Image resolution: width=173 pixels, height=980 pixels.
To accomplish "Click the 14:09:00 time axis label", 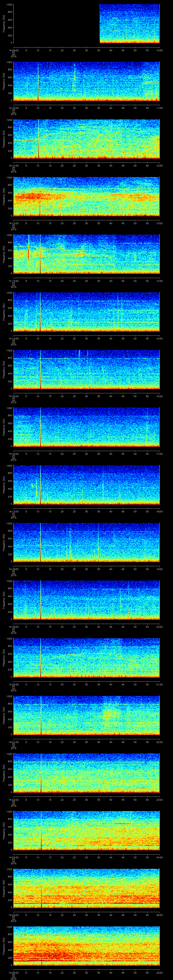I will [x=13, y=50].
